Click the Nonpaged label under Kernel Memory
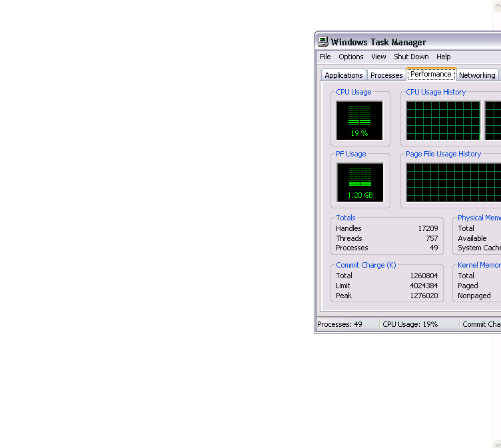 [x=474, y=296]
